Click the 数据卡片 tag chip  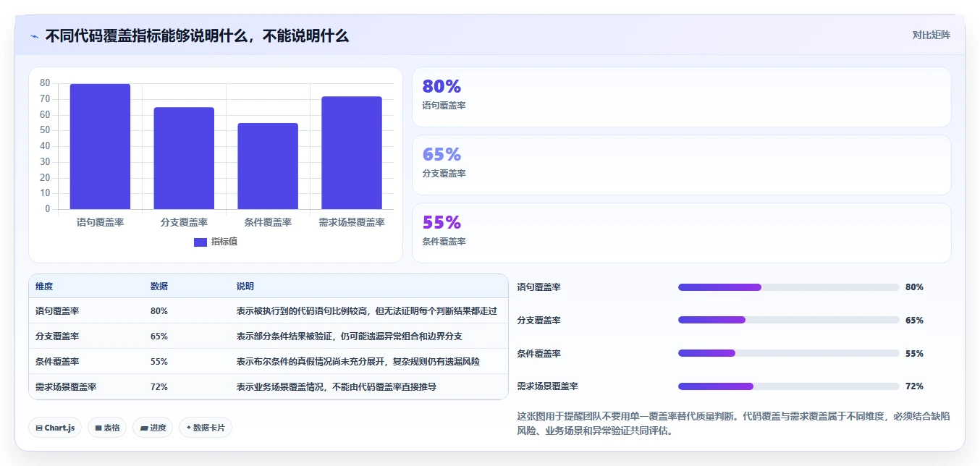(x=206, y=428)
